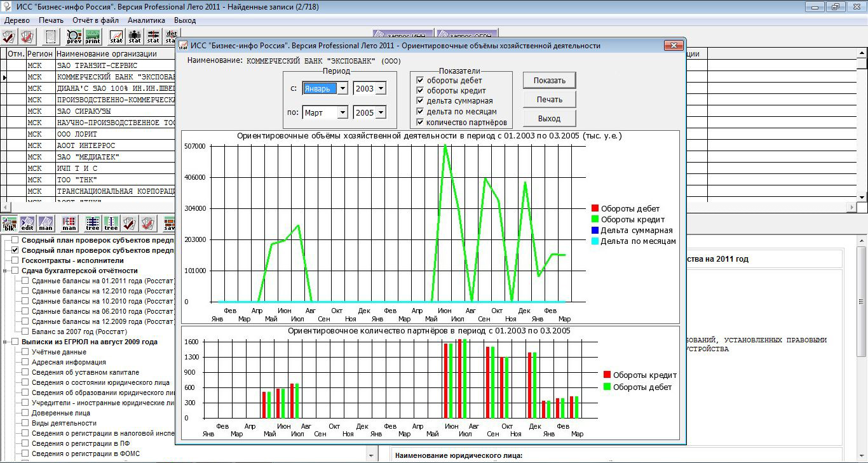
Task: Click the 'stat' people group icon
Action: coord(135,36)
